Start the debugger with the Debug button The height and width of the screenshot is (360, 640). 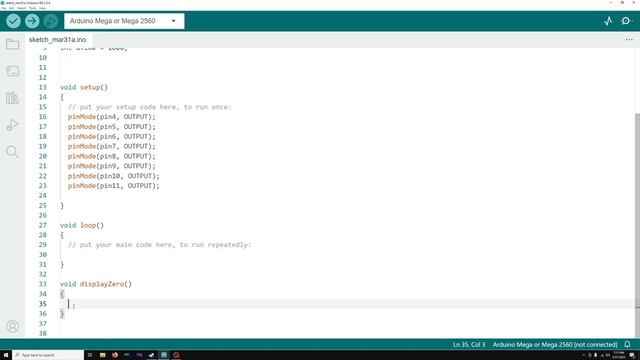pos(51,21)
